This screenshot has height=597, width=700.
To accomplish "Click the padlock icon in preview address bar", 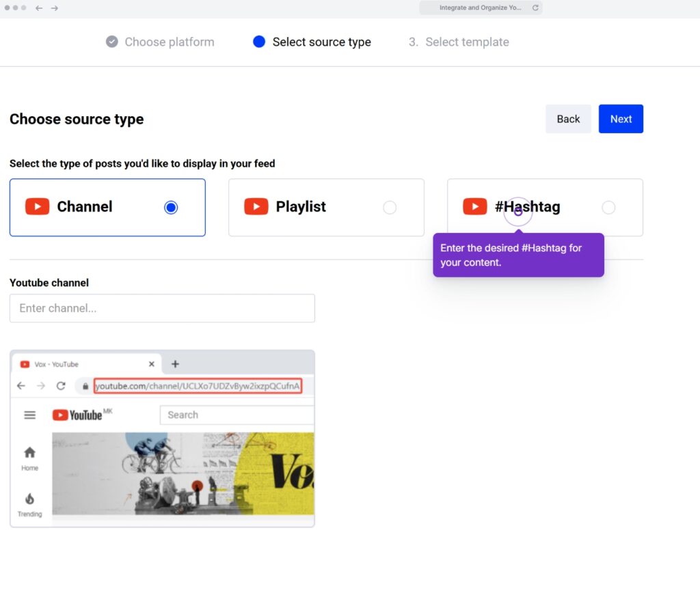I will point(85,387).
